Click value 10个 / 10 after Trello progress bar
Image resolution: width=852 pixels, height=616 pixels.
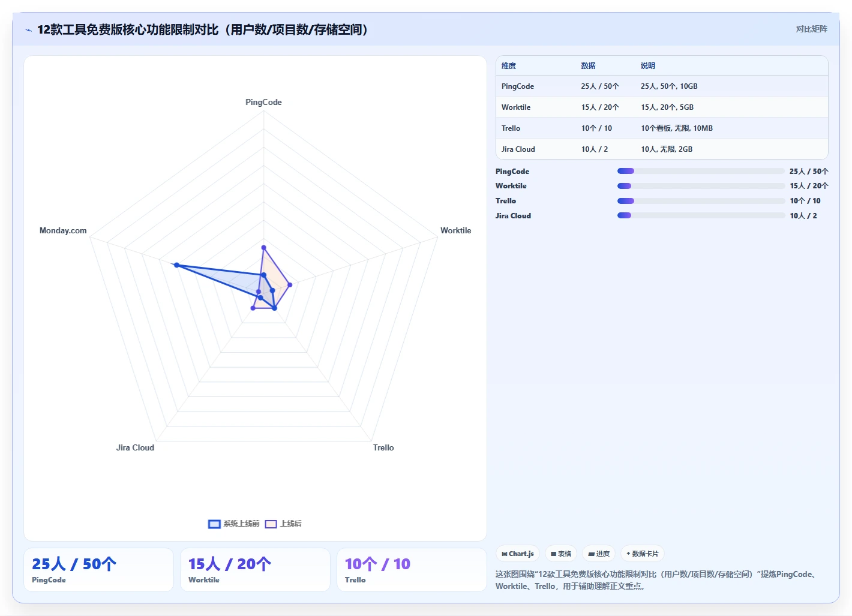(805, 201)
